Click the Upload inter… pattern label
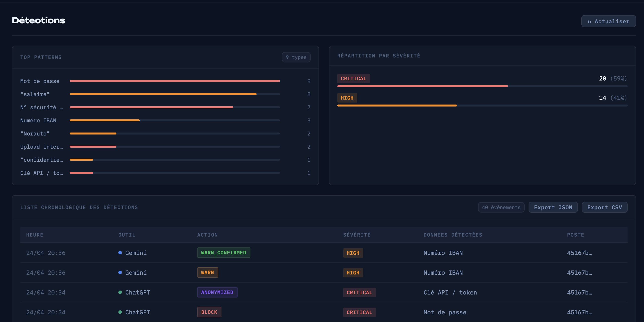This screenshot has height=322, width=644. click(x=42, y=147)
